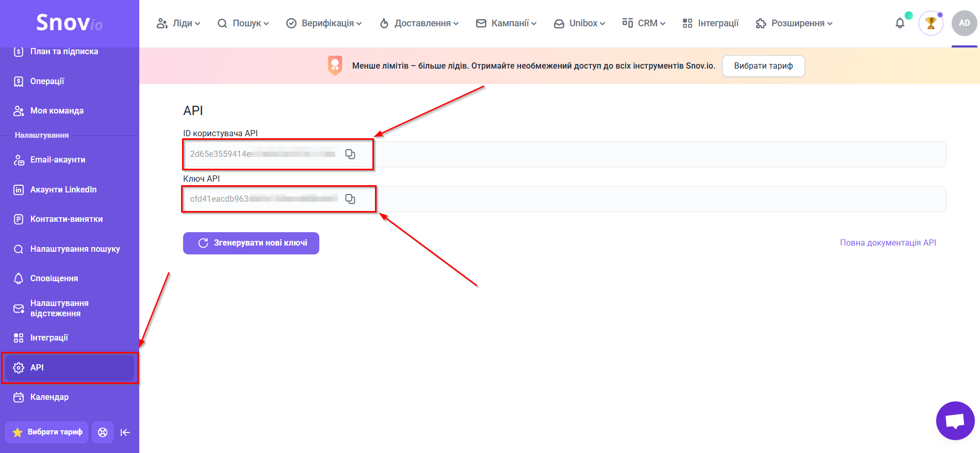Image resolution: width=980 pixels, height=453 pixels.
Task: Click the Email-акаунти sidebar icon
Action: (x=19, y=160)
